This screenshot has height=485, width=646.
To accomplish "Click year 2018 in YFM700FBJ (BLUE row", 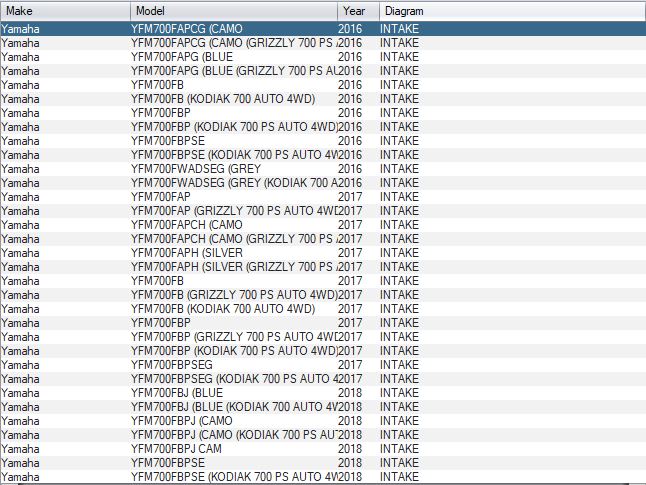I will 350,393.
